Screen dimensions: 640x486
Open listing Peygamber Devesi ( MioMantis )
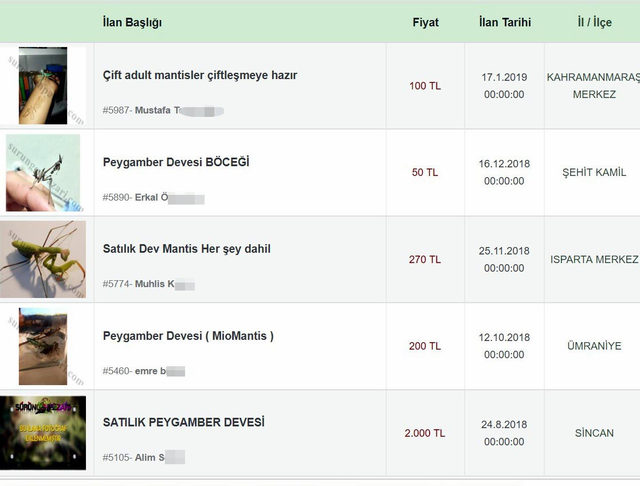coord(188,336)
